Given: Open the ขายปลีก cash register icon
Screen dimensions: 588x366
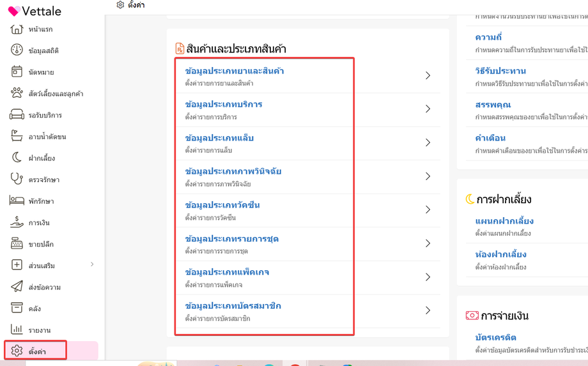Looking at the screenshot, I should [17, 243].
